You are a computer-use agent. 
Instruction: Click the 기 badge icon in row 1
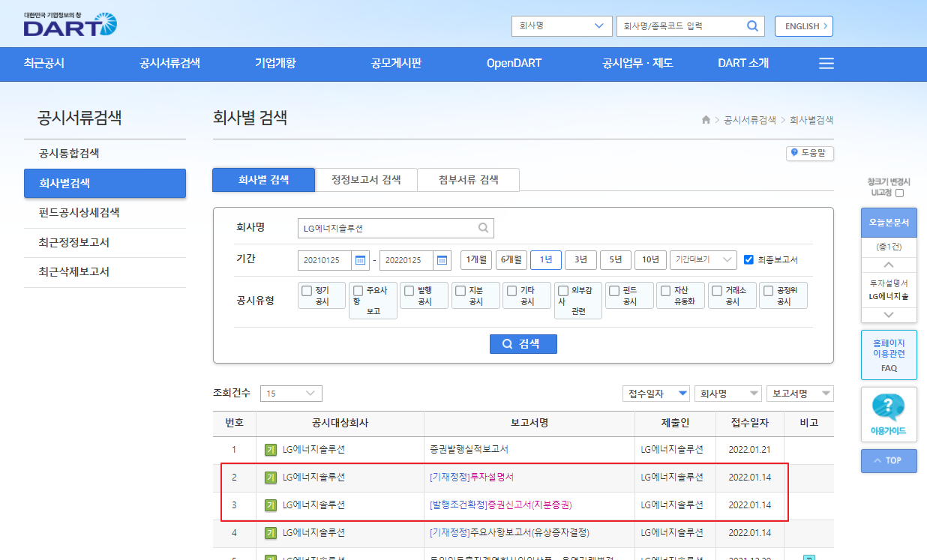[271, 450]
